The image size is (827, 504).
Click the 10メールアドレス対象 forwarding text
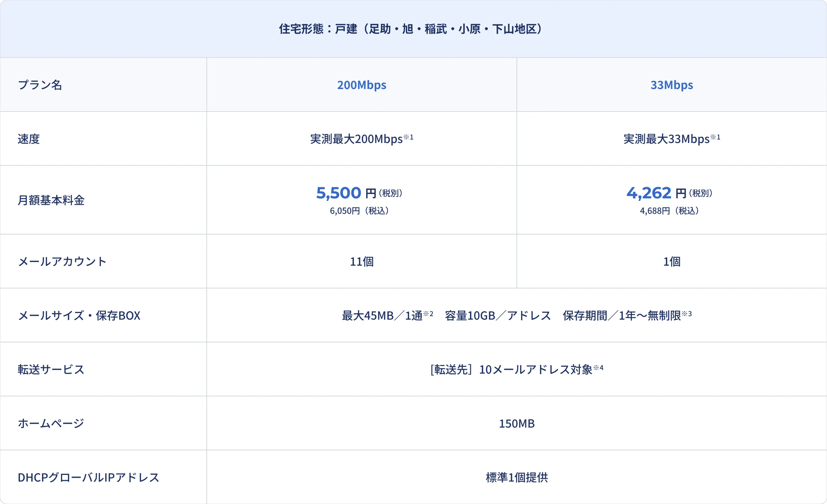click(535, 369)
